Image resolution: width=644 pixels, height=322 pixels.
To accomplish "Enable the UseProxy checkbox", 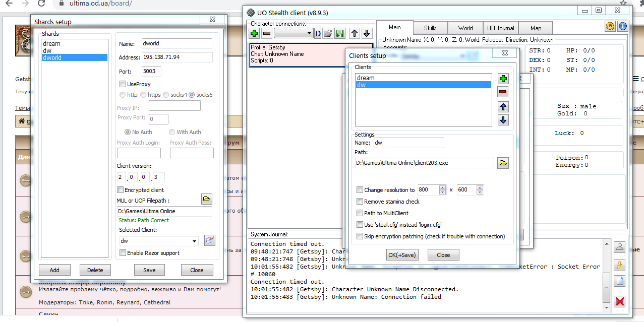I will (x=123, y=84).
